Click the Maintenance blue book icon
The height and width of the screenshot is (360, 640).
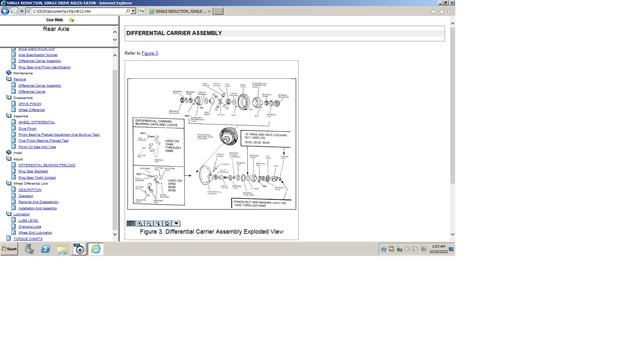click(x=9, y=73)
